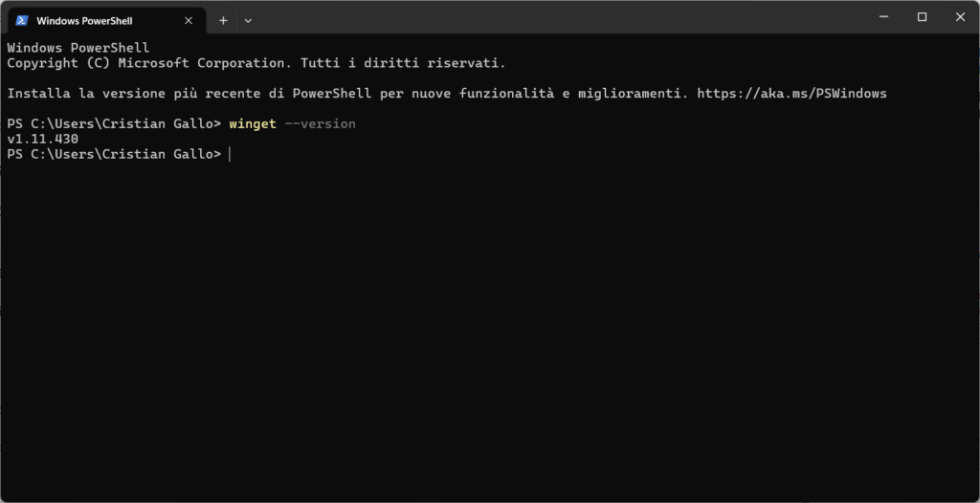Click the first prompt path before winget
The width and height of the screenshot is (980, 503).
[x=113, y=124]
